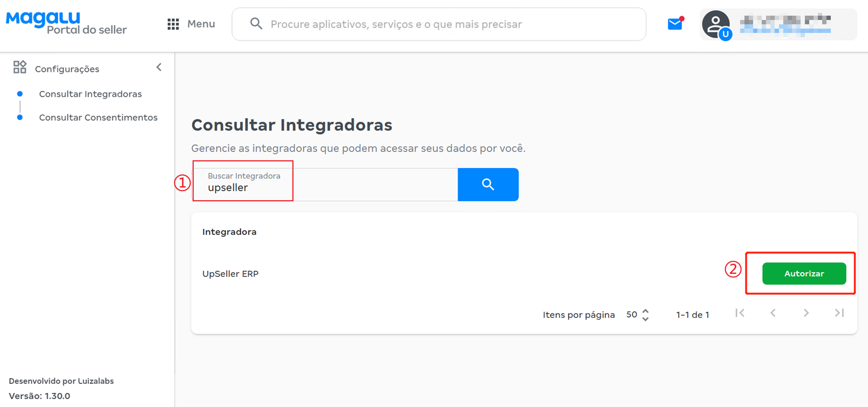Click the Gerencie as integradoras description text

point(358,148)
